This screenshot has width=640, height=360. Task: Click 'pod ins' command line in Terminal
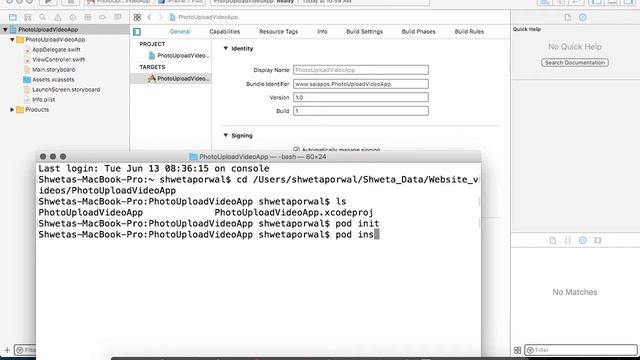(209, 234)
